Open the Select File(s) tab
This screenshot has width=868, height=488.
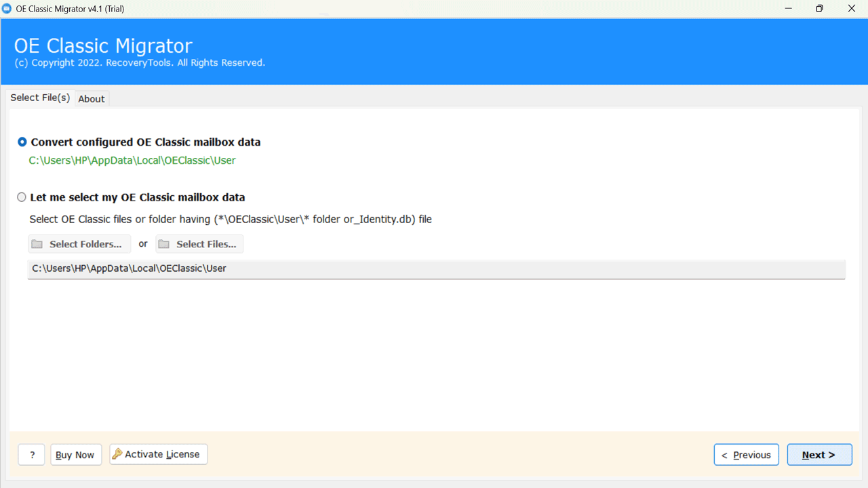40,98
